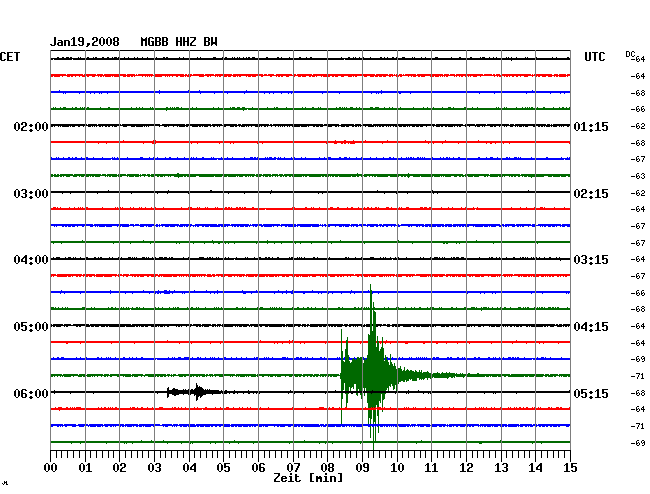Click the -62 DC value beside 02:15

(638, 193)
